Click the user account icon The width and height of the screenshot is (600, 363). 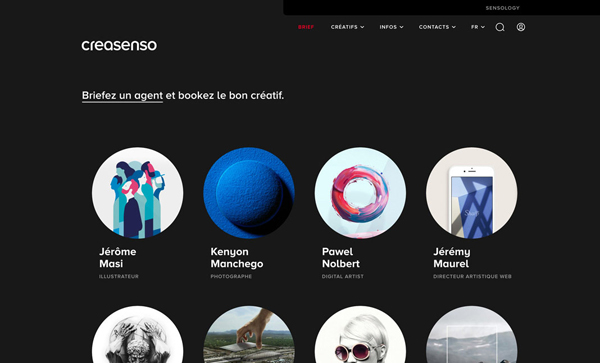click(x=521, y=27)
